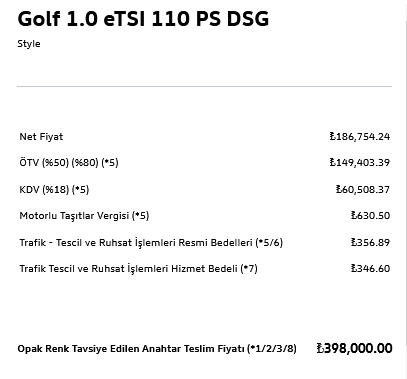
Task: Select the ₺346.60 service fee amount
Action: pyautogui.click(x=370, y=269)
